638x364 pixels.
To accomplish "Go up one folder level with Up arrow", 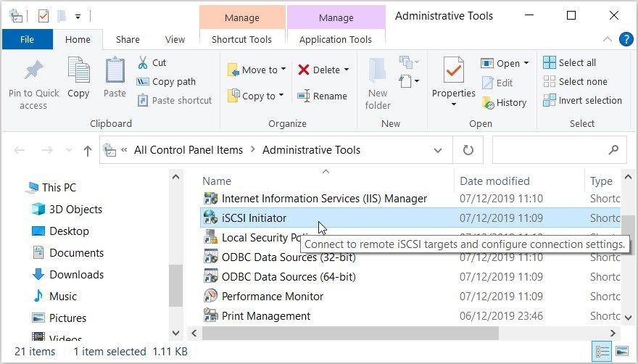I will click(88, 151).
